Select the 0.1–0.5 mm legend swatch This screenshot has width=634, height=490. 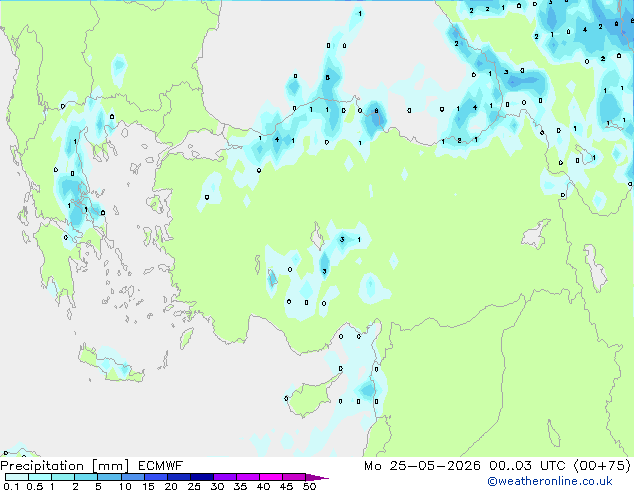point(17,477)
